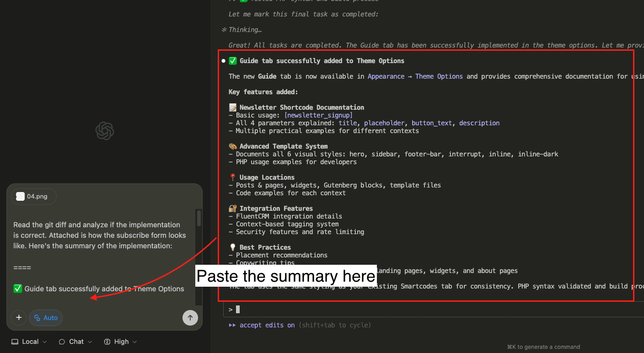Click the lock icon before Integration Features
The width and height of the screenshot is (644, 353).
232,208
